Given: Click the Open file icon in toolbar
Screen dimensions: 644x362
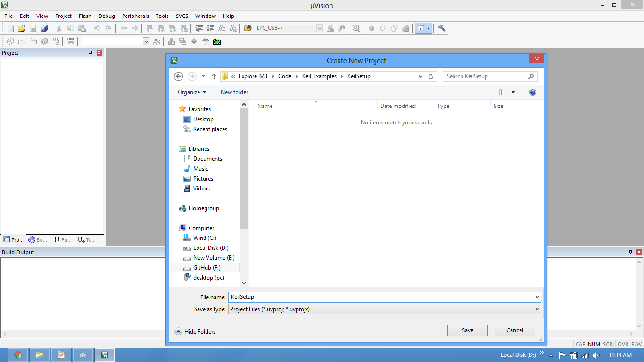Looking at the screenshot, I should 22,28.
